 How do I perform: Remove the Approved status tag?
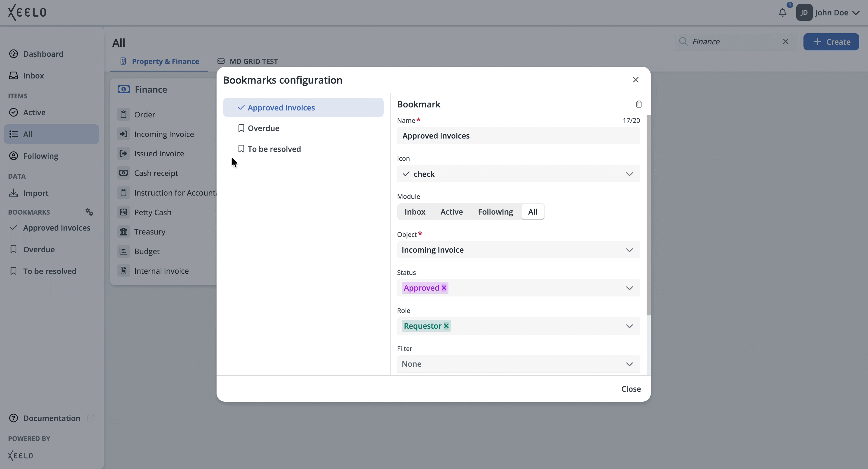tap(444, 288)
